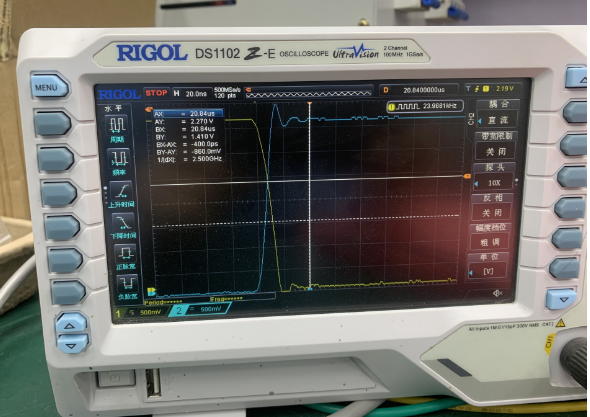Push the power button below the screen
Screen dimensions: 590x417
click(115, 378)
